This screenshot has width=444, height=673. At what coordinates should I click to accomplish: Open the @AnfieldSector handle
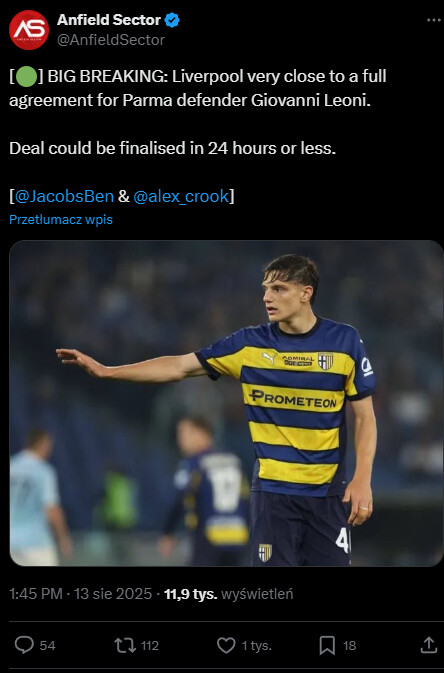click(111, 40)
